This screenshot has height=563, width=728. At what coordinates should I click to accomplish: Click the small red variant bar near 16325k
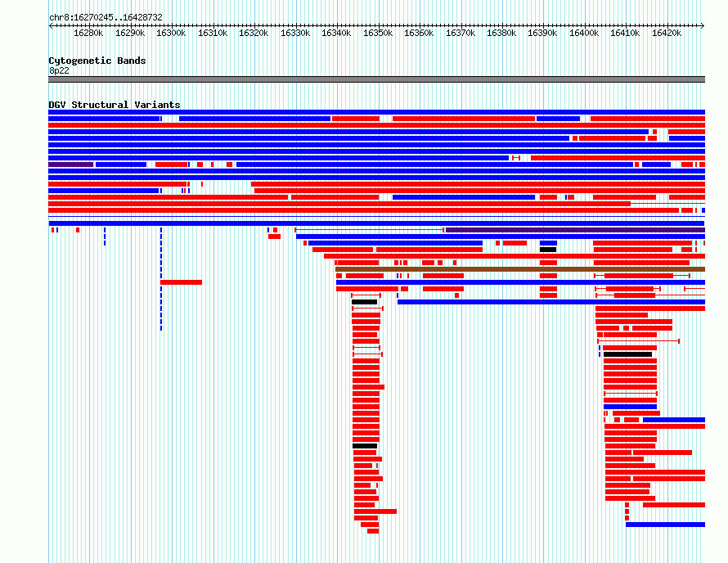tap(274, 236)
